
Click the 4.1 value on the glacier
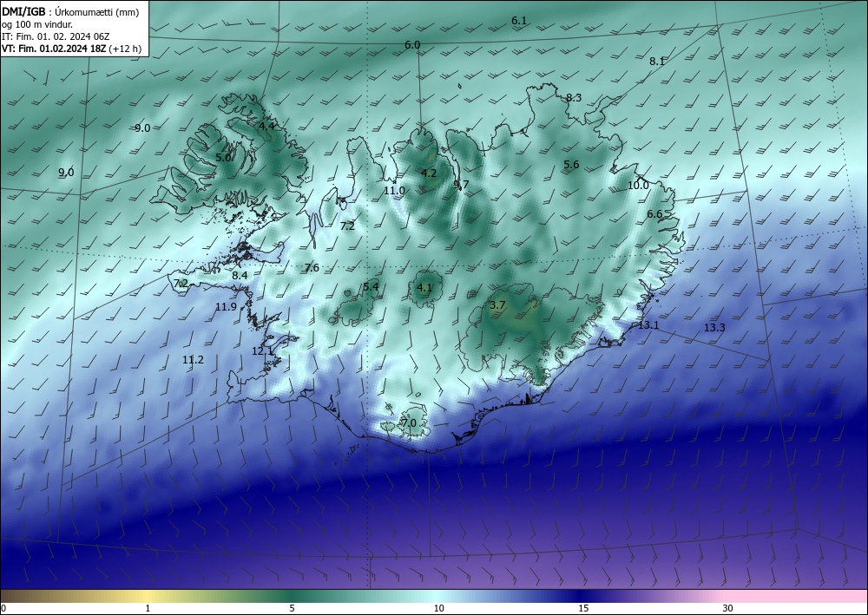424,288
